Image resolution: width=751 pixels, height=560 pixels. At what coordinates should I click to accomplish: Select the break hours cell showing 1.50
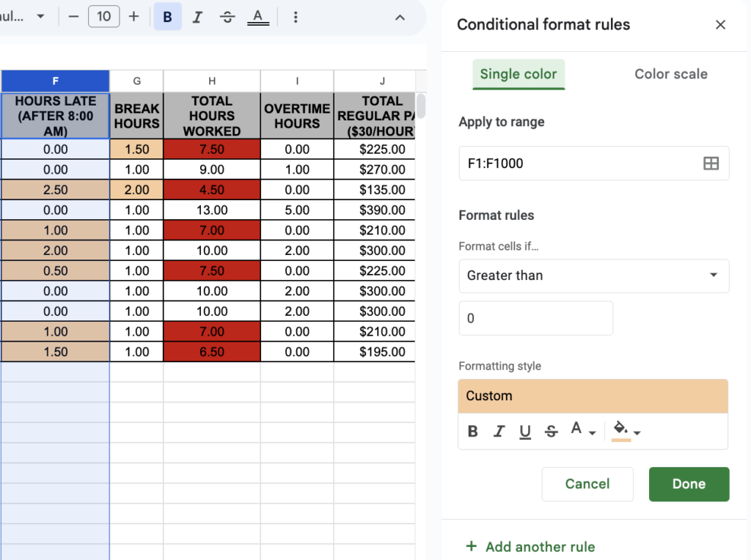(137, 150)
